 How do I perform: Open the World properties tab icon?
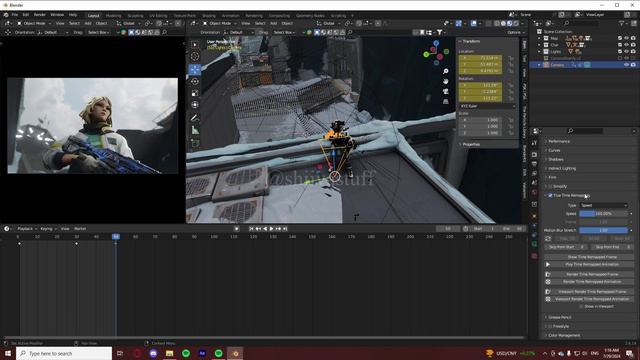[534, 192]
